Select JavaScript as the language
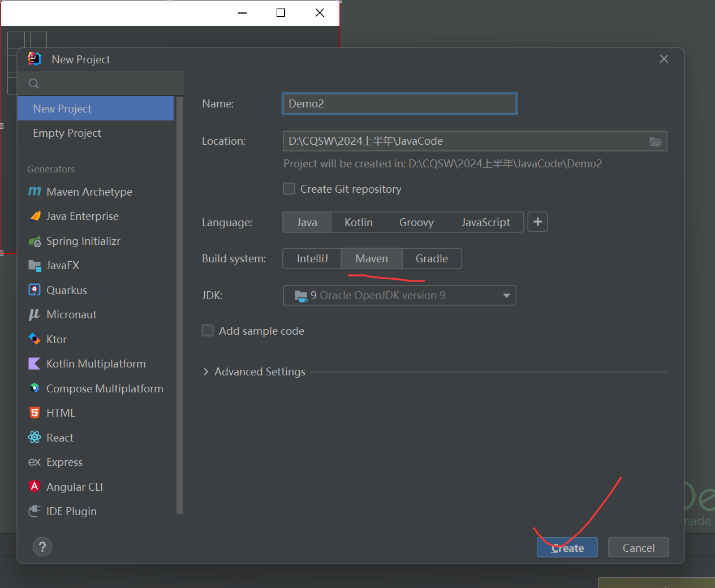This screenshot has width=715, height=588. (x=485, y=222)
